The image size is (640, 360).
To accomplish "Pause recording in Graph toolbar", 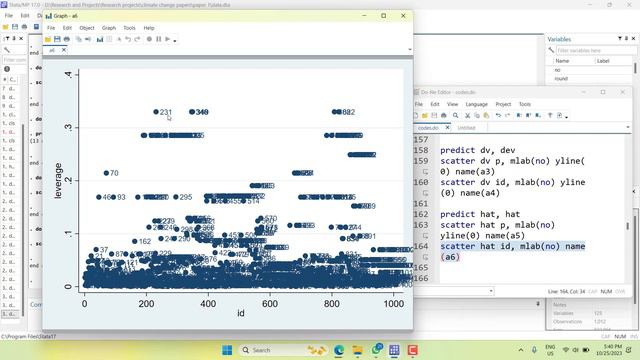I will pyautogui.click(x=158, y=39).
